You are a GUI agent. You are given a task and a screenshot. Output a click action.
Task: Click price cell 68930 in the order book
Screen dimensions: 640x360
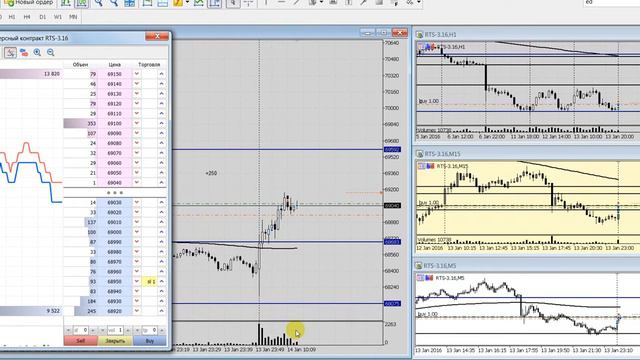[x=115, y=301]
